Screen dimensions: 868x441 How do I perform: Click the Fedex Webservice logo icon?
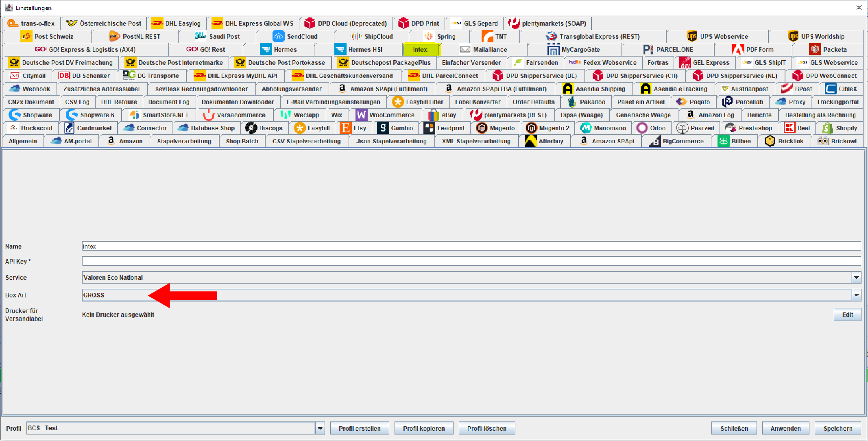tap(575, 62)
